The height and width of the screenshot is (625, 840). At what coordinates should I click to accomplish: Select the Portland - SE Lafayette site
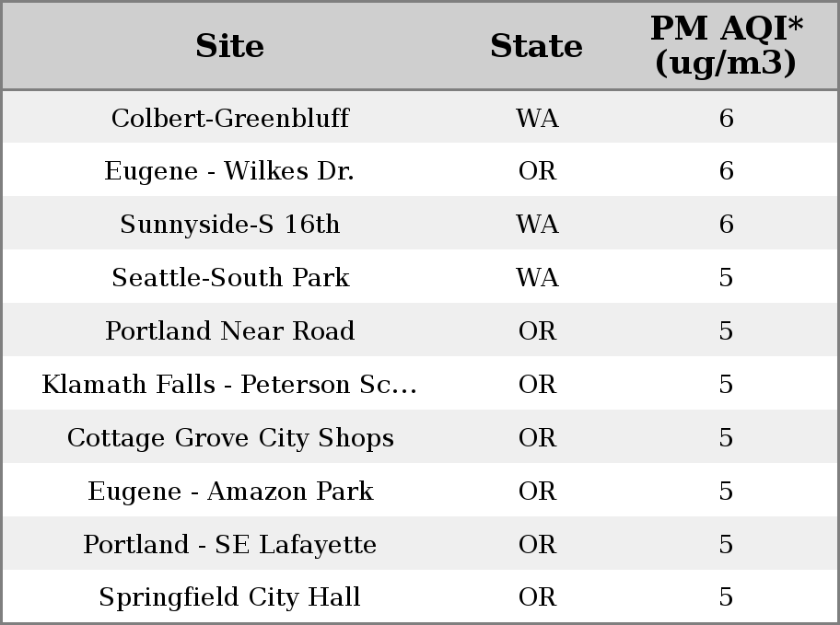click(230, 544)
